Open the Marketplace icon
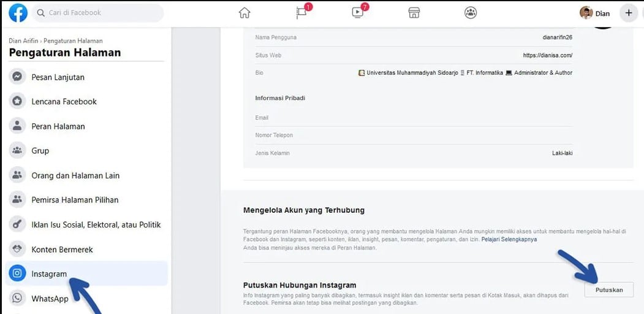Screen dimensions: 644x314 pos(414,13)
